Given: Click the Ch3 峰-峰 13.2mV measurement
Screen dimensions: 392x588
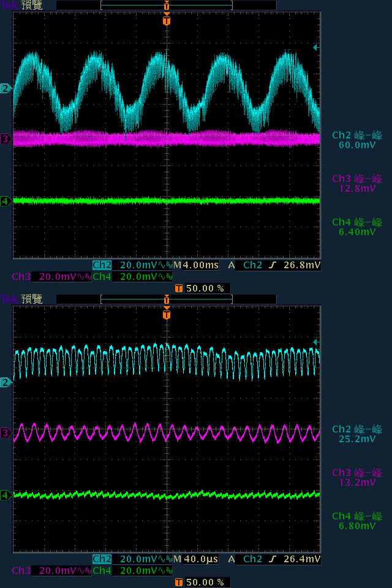Looking at the screenshot, I should click(x=357, y=478).
